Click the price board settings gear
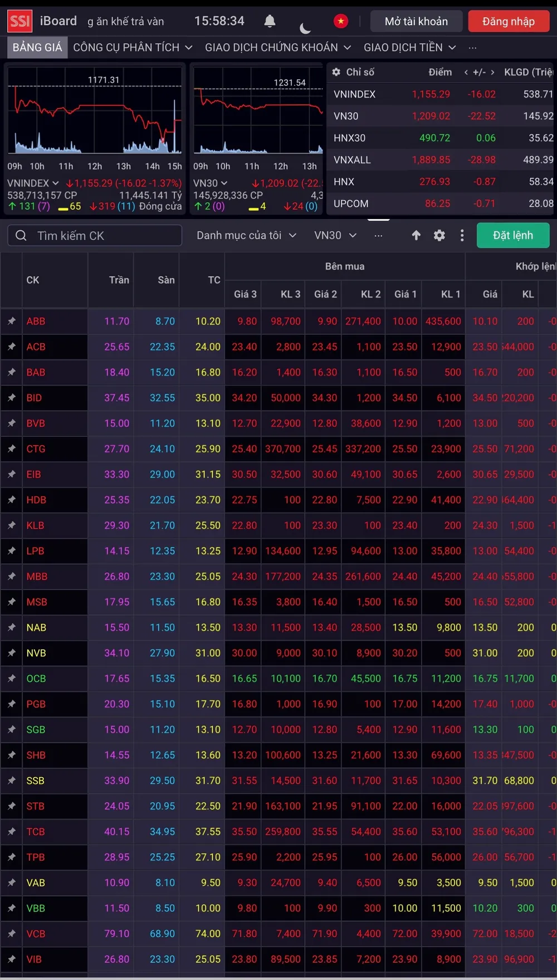557x980 pixels. [439, 235]
